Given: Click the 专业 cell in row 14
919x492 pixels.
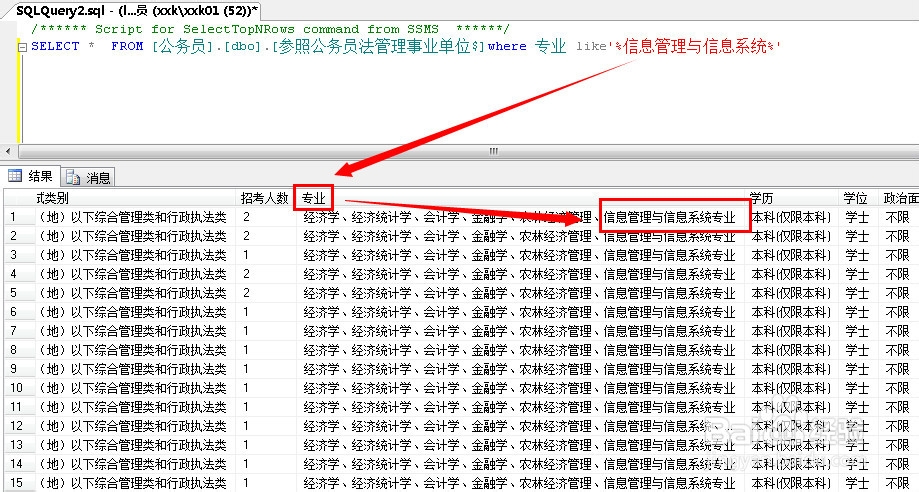Looking at the screenshot, I should (520, 463).
